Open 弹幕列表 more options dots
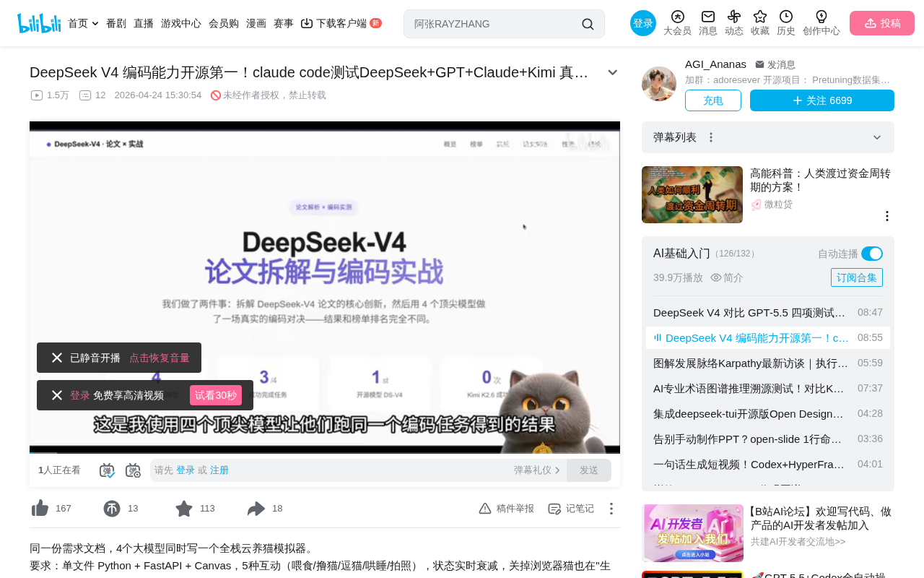 711,137
